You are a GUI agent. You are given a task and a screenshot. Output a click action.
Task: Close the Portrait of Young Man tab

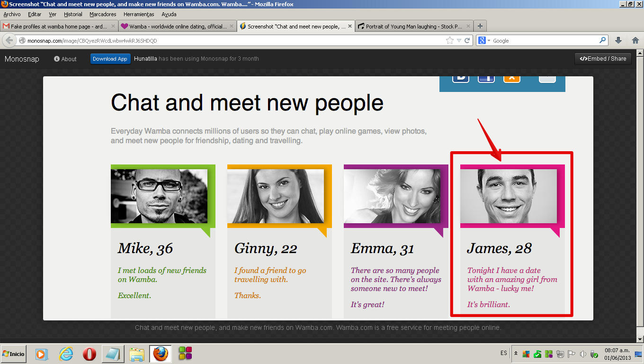(x=468, y=27)
